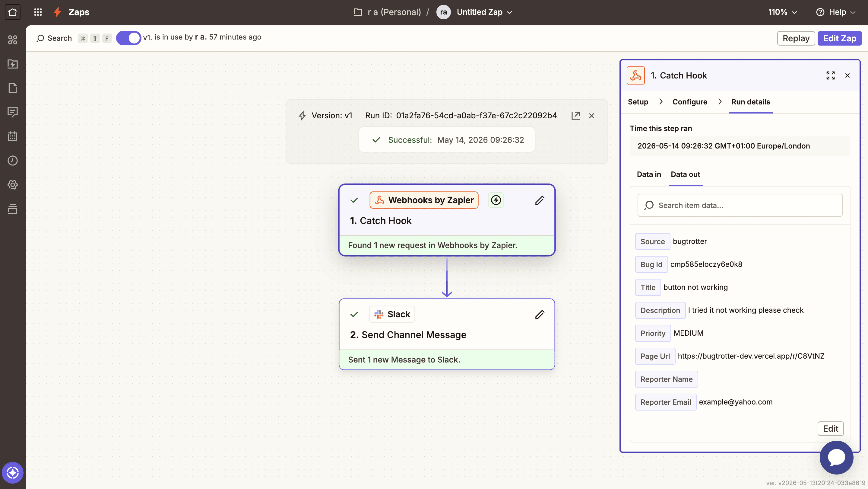Screen dimensions: 868x489
Task: Click the Reporter Name field label
Action: tap(667, 379)
